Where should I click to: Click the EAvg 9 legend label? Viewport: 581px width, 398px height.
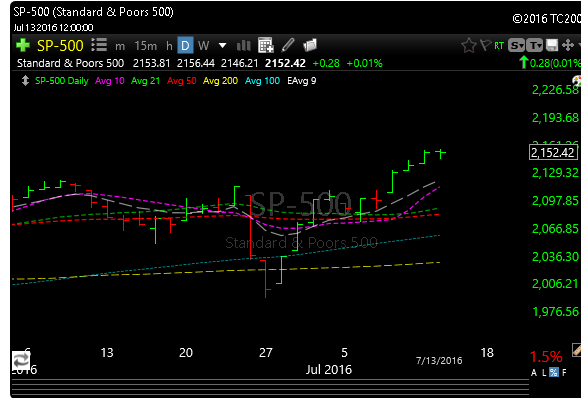click(x=302, y=81)
